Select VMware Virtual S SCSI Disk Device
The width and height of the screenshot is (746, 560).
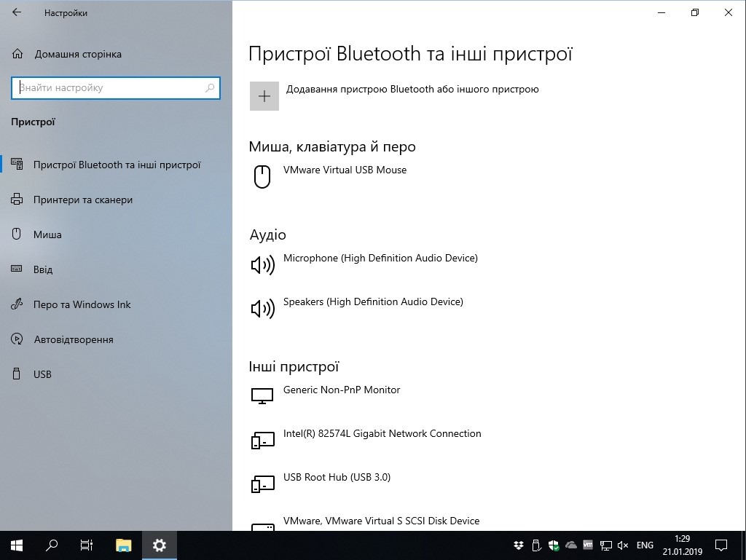381,521
